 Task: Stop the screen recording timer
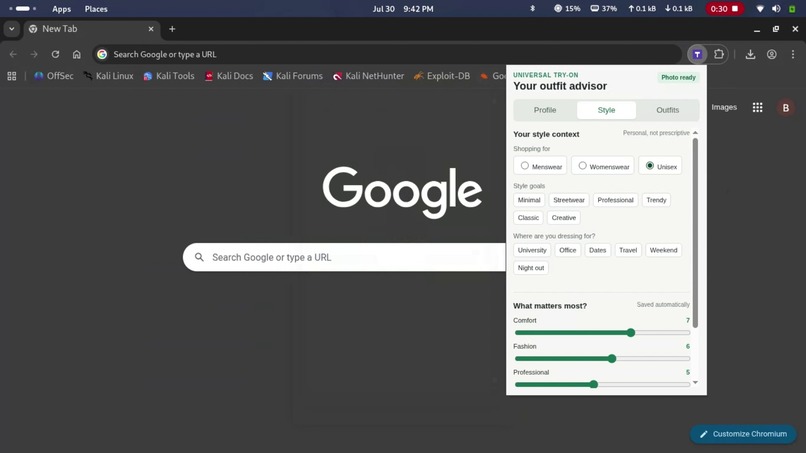724,9
